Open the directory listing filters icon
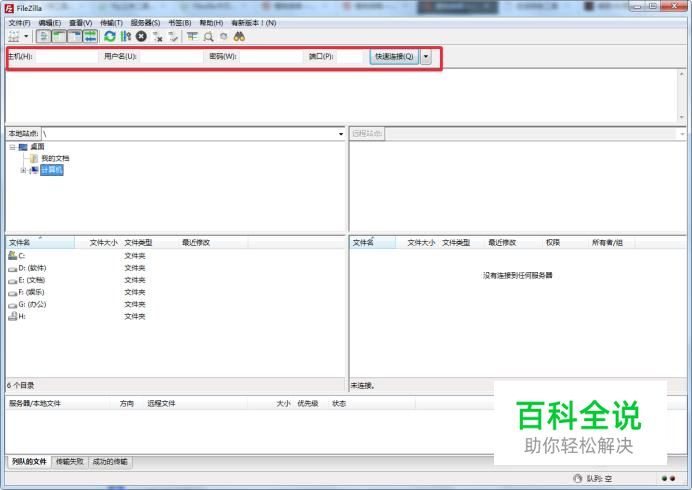692x490 pixels. (x=192, y=36)
